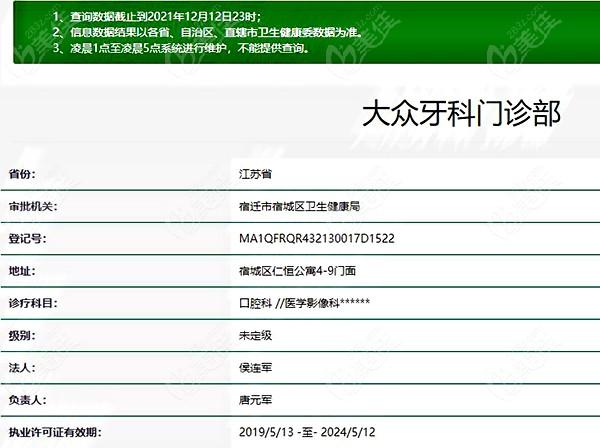Click notice line about 2021年12月12日23时
The height and width of the screenshot is (448, 600).
157,16
